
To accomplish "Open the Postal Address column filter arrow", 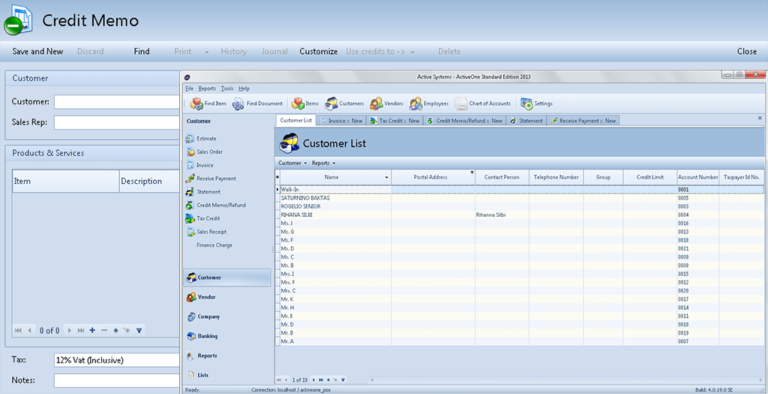I will point(472,172).
